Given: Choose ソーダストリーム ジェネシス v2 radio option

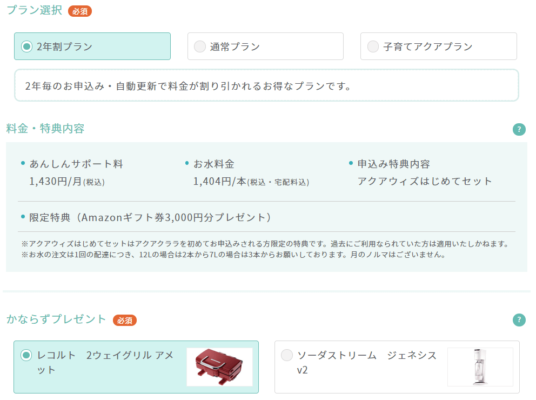Looking at the screenshot, I should (287, 355).
